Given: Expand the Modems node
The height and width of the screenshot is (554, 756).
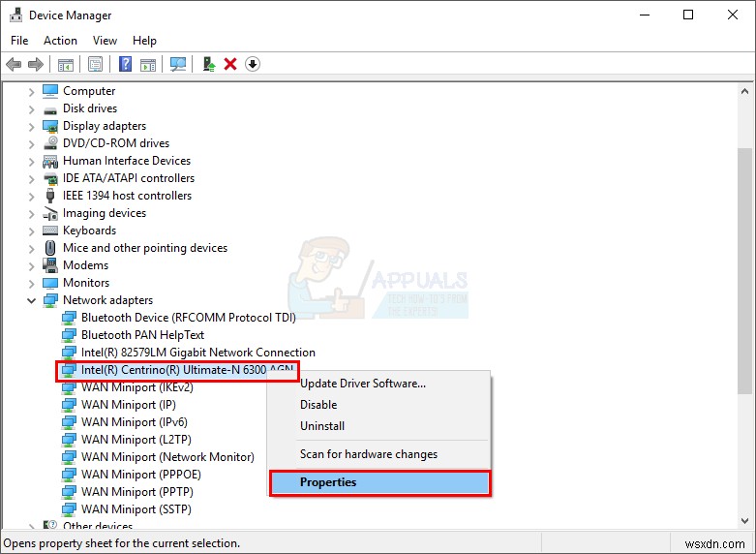Looking at the screenshot, I should 31,266.
